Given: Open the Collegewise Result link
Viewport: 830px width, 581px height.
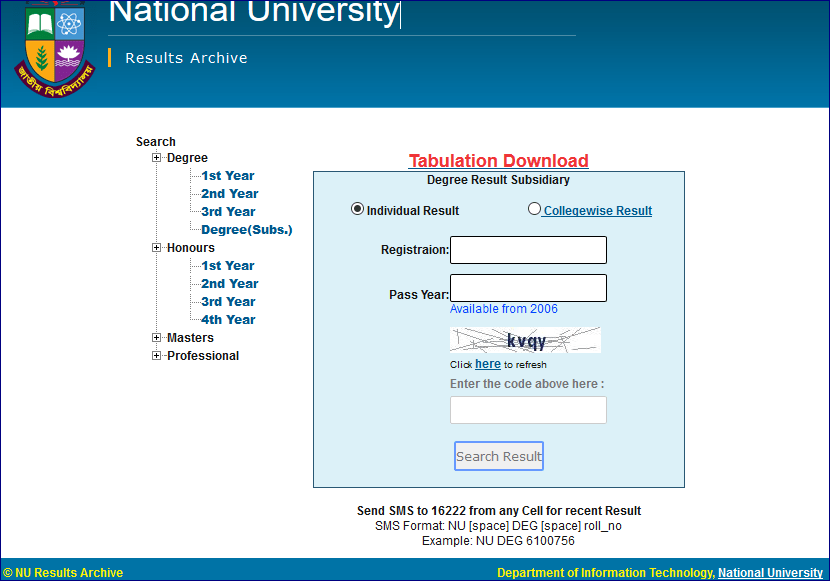Looking at the screenshot, I should (598, 211).
